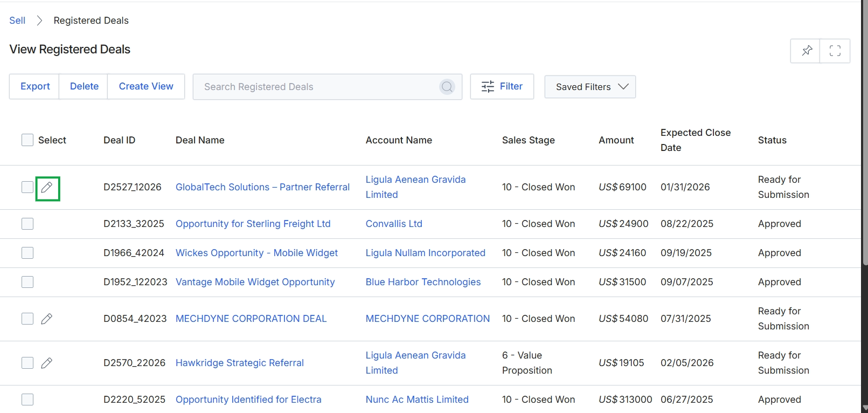Click the Delete button
Viewport: 868px width, 413px height.
[84, 86]
